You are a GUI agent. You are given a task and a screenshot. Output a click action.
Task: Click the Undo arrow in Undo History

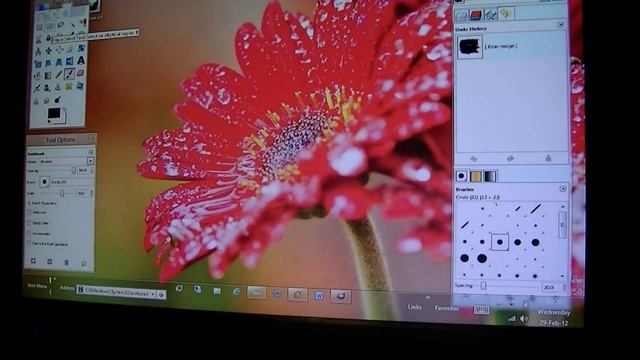point(474,158)
